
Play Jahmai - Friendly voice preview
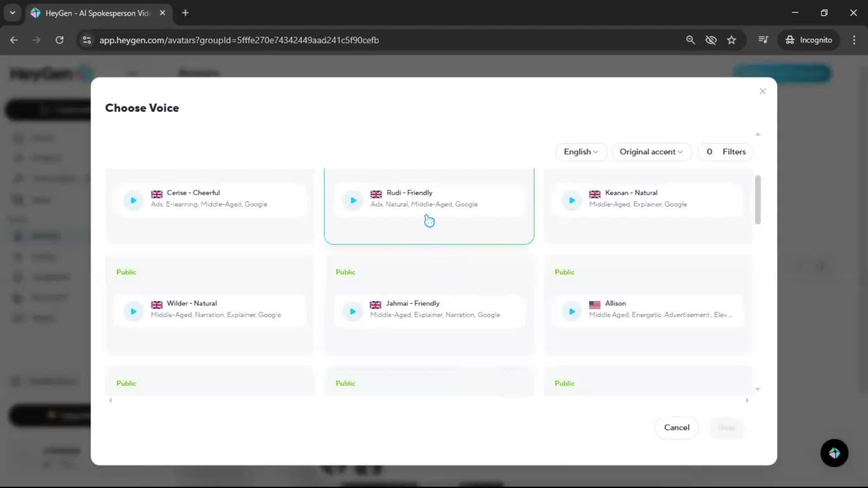click(353, 311)
